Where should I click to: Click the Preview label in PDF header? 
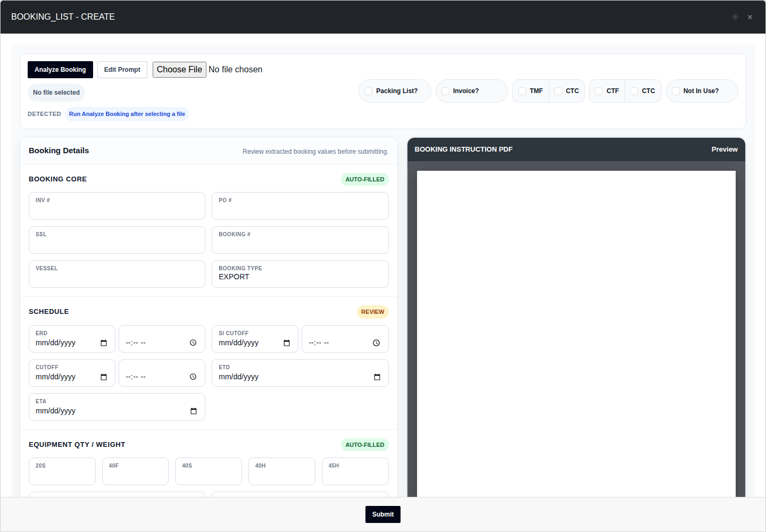pyautogui.click(x=725, y=149)
